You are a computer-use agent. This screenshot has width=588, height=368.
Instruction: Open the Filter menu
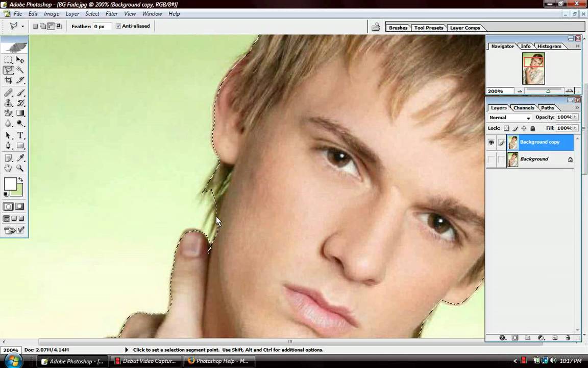(111, 14)
